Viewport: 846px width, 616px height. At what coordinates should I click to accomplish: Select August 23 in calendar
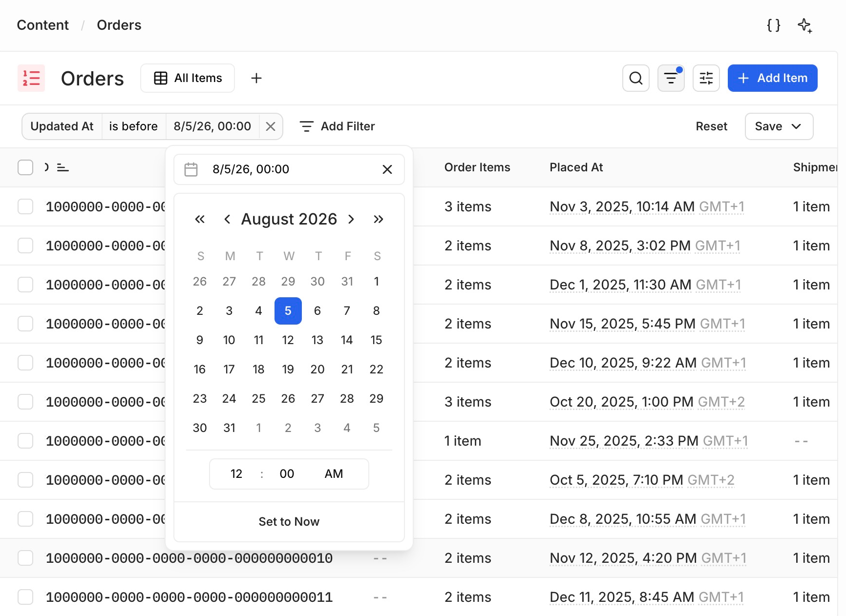point(200,399)
